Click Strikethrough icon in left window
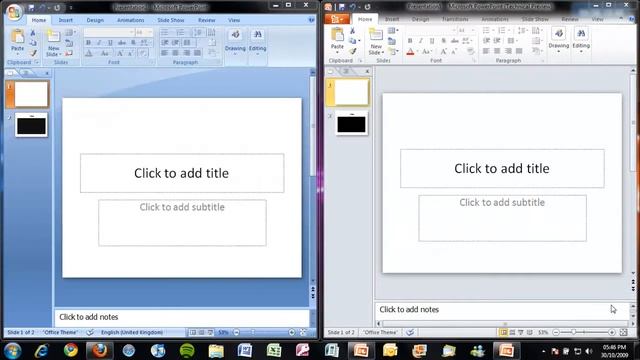Viewport: 640px width, 360px height. tap(122, 43)
